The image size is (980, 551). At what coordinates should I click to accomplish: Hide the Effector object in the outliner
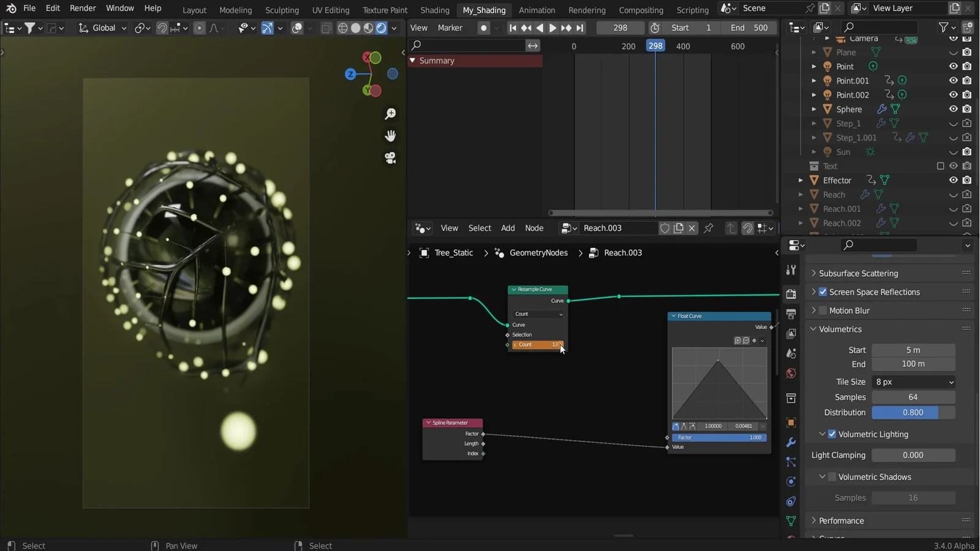pos(953,180)
